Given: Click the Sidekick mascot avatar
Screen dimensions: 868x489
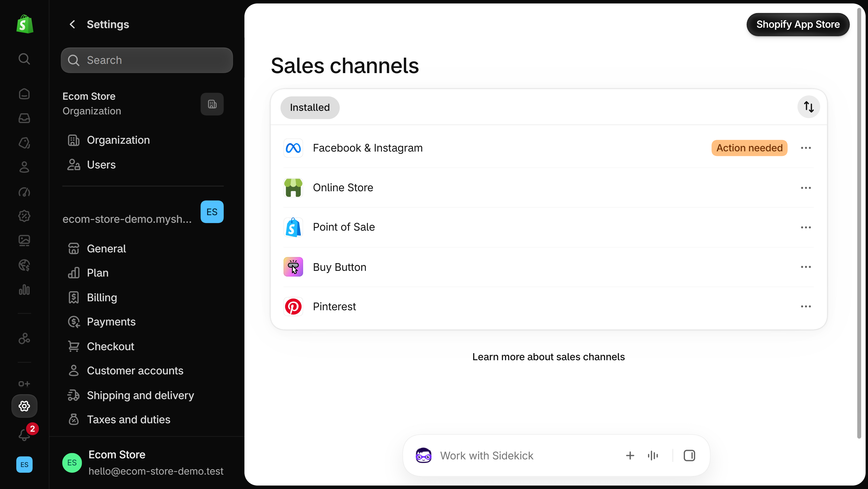Looking at the screenshot, I should (x=423, y=456).
